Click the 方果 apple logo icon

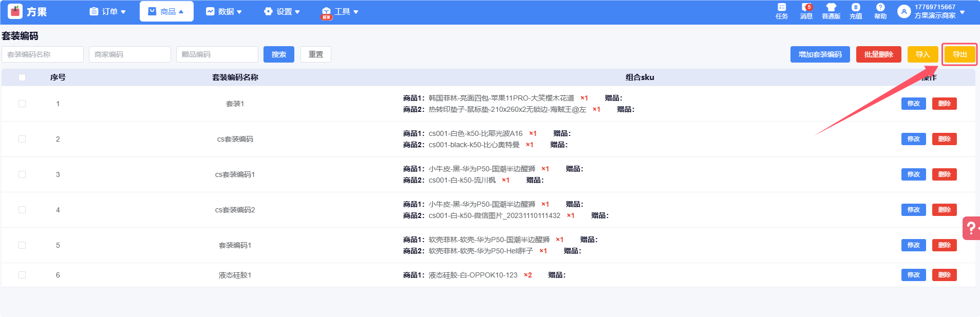(x=15, y=11)
